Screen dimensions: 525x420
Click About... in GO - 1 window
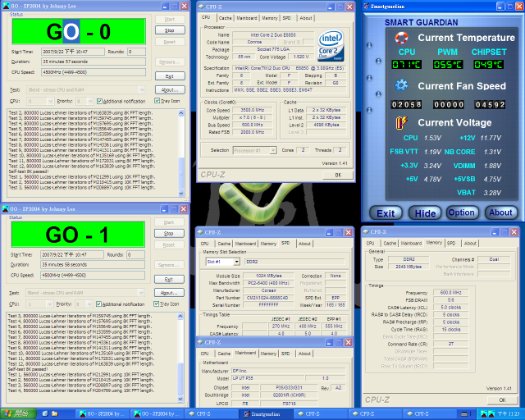coord(169,293)
